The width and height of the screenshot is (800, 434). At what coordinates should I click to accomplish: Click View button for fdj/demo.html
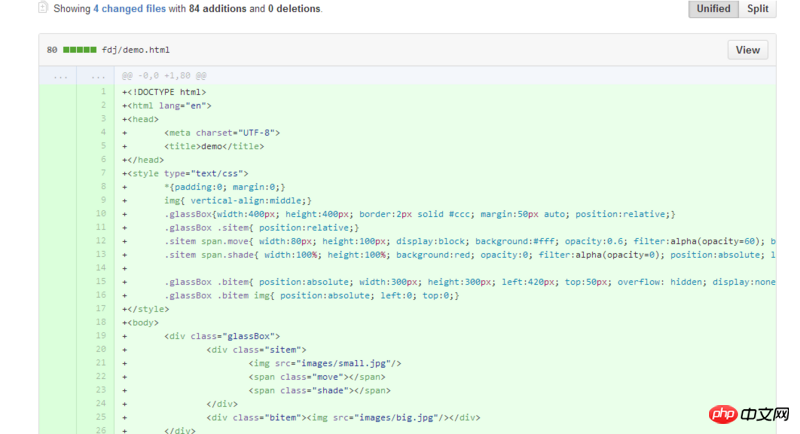point(747,50)
